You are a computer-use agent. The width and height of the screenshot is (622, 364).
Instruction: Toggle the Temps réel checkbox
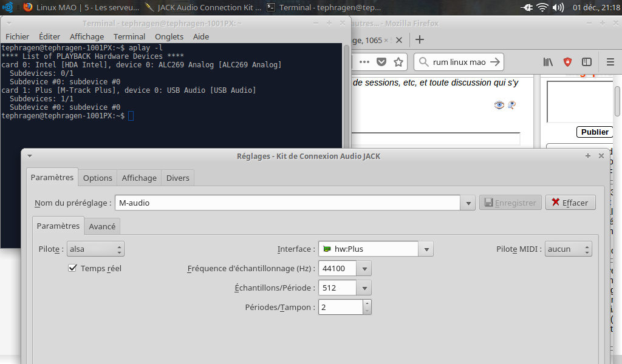pyautogui.click(x=72, y=268)
